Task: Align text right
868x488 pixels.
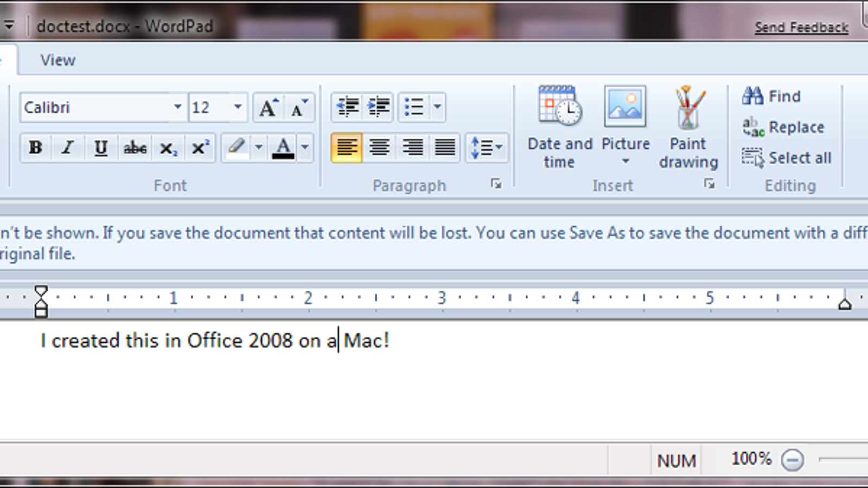Action: click(x=412, y=147)
